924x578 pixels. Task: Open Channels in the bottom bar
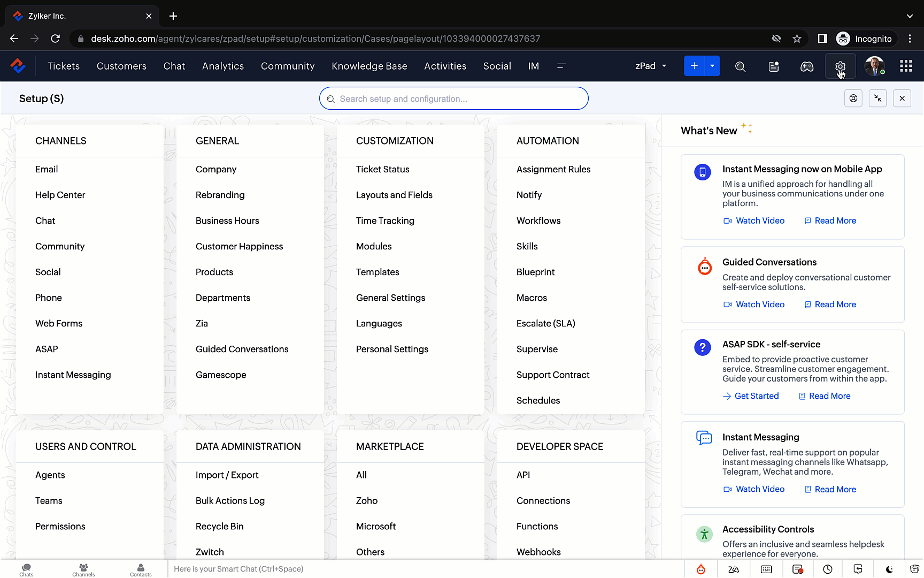[83, 569]
